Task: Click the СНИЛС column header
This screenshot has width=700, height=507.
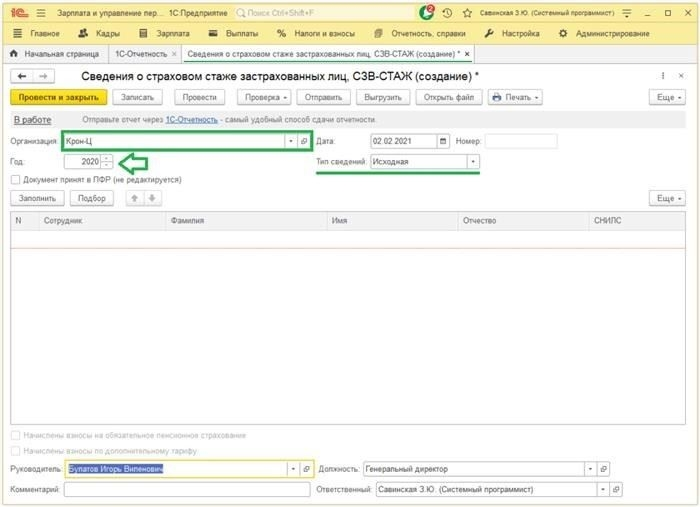Action: click(x=637, y=220)
